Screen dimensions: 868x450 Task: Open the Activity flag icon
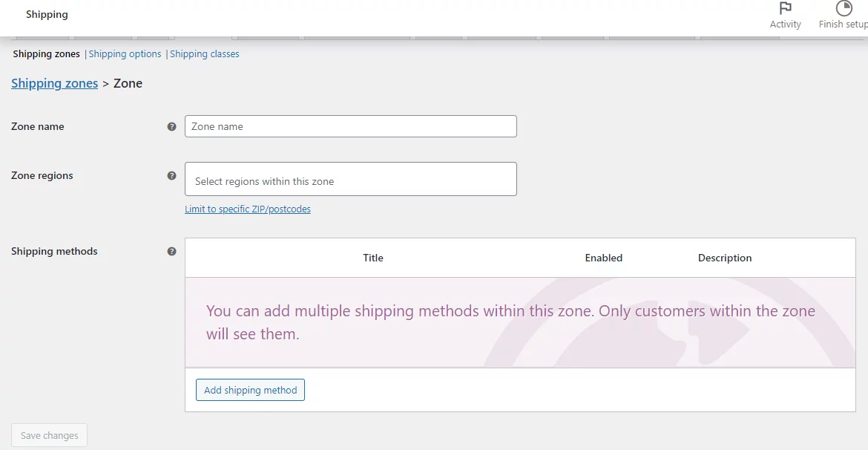point(785,9)
